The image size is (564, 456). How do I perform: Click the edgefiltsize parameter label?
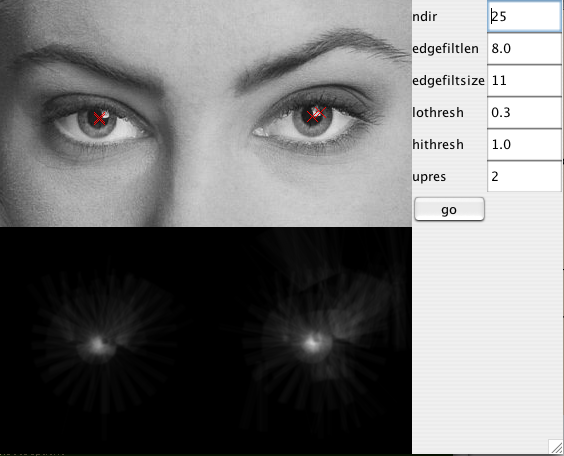[449, 81]
